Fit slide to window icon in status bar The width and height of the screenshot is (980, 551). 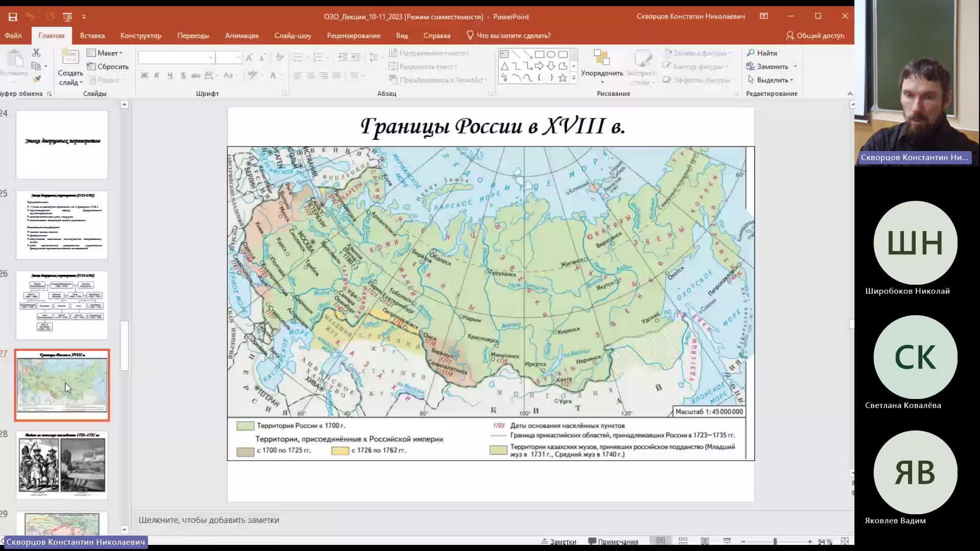pyautogui.click(x=845, y=541)
